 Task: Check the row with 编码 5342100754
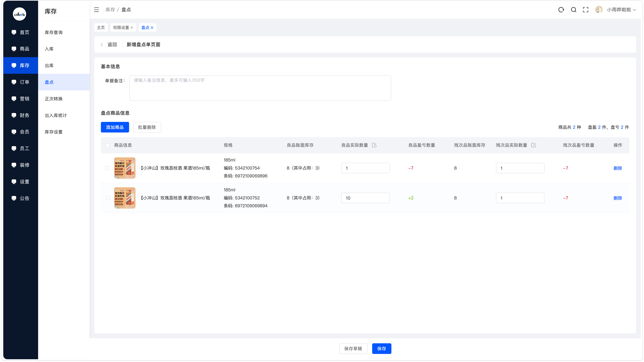[x=108, y=168]
